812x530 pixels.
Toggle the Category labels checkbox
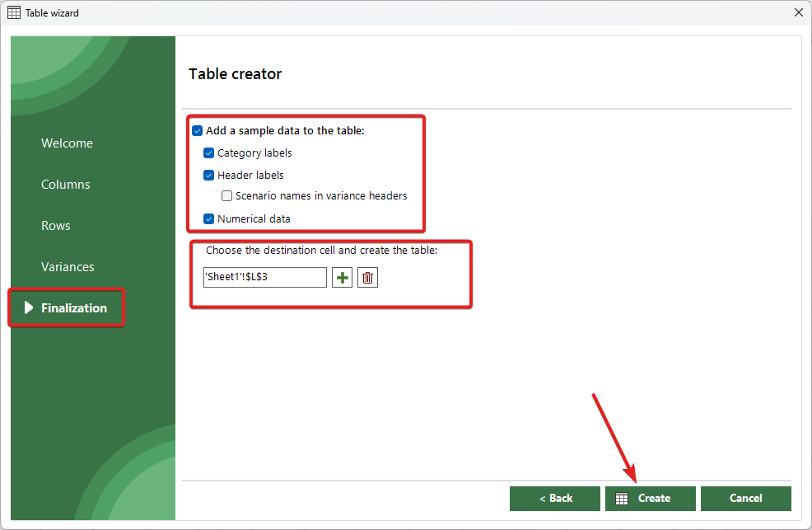[209, 152]
